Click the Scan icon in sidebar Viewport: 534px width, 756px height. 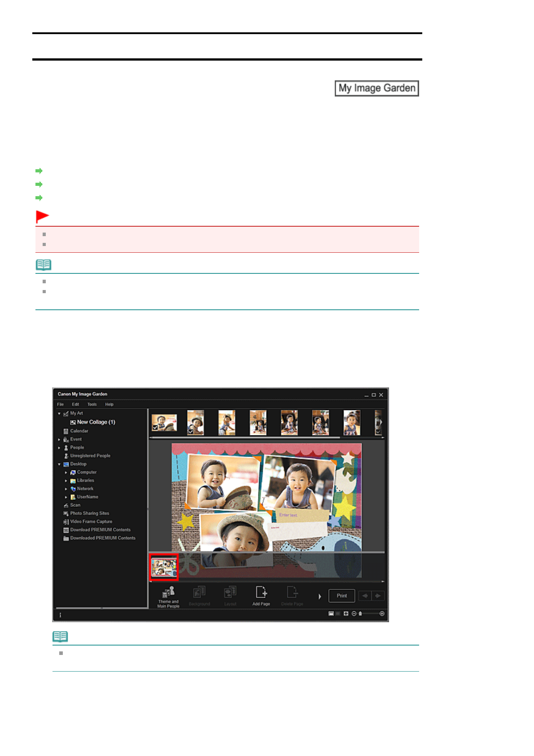[66, 505]
